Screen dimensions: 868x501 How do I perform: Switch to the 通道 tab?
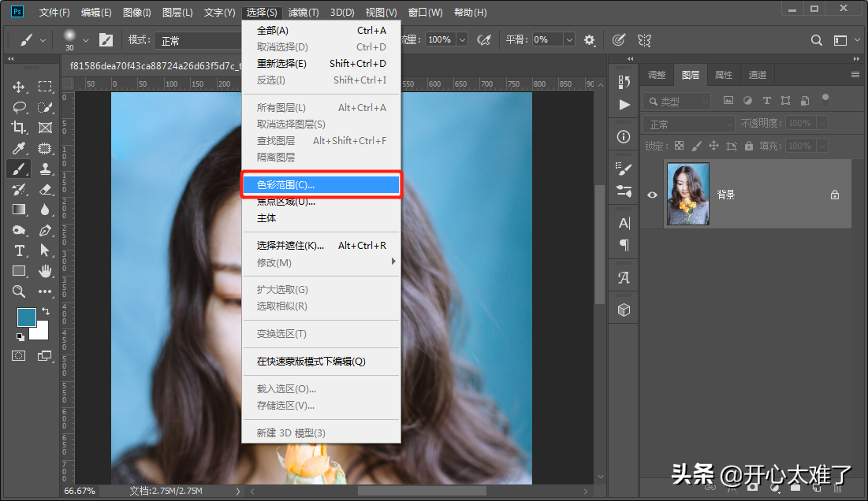click(757, 75)
